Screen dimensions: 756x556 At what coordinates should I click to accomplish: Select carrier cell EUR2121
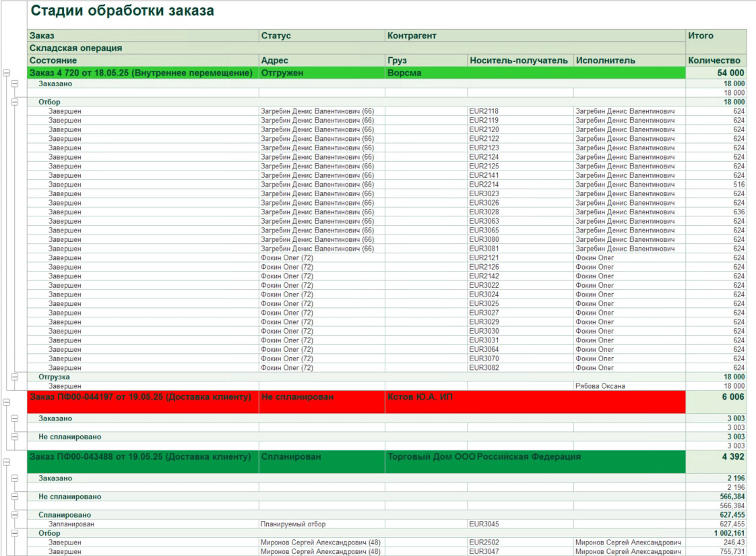(x=521, y=257)
